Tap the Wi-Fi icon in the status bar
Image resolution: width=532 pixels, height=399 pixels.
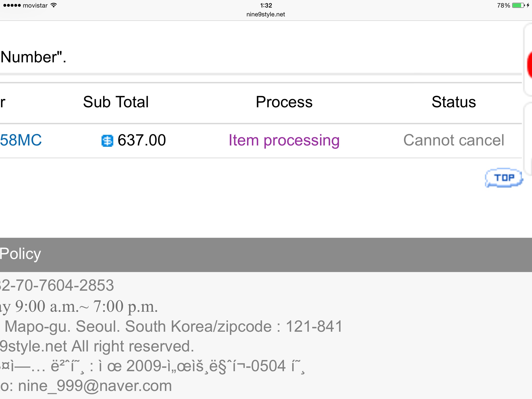54,5
